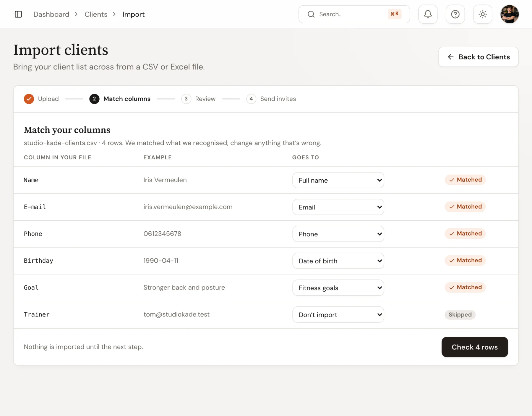Click the '1990-04-11' example value
Screen dimensions: 532x416
[161, 261]
